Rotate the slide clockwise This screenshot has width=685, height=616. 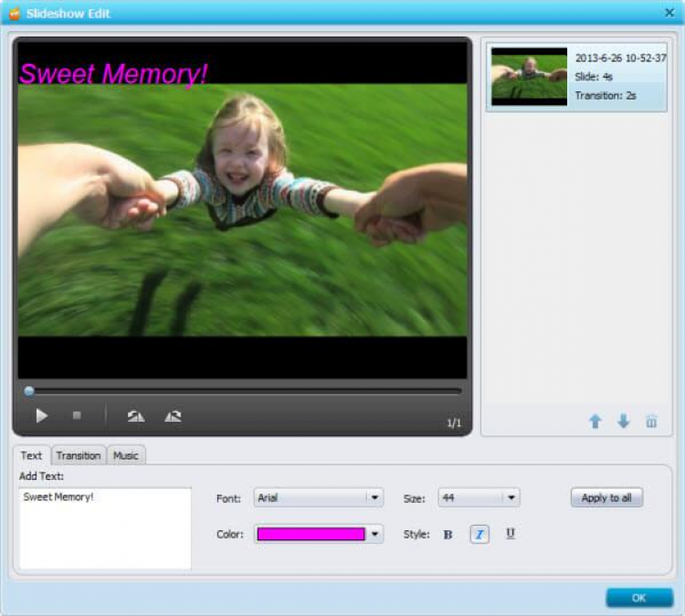(173, 416)
